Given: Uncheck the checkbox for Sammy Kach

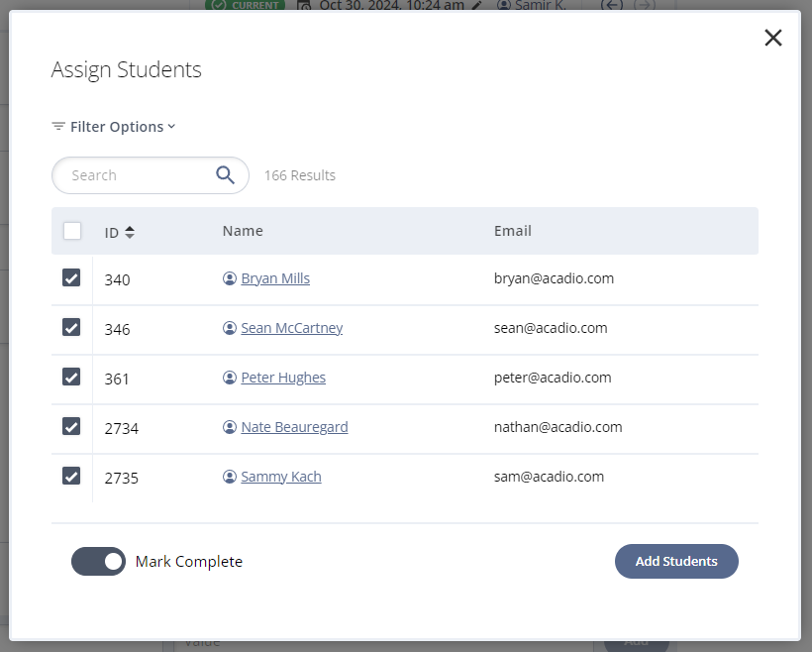Looking at the screenshot, I should pos(71,476).
